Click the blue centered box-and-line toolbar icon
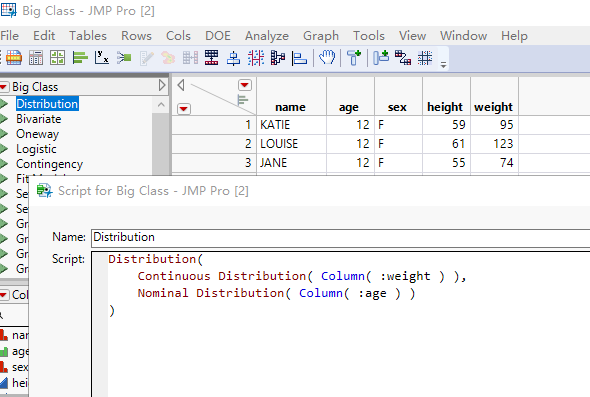This screenshot has height=397, width=590. 234,58
